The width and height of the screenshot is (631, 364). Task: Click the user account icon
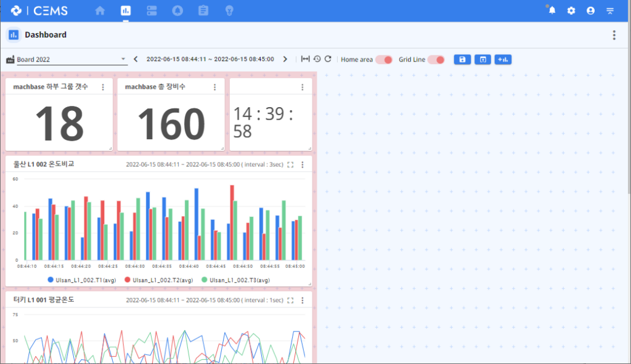tap(591, 10)
